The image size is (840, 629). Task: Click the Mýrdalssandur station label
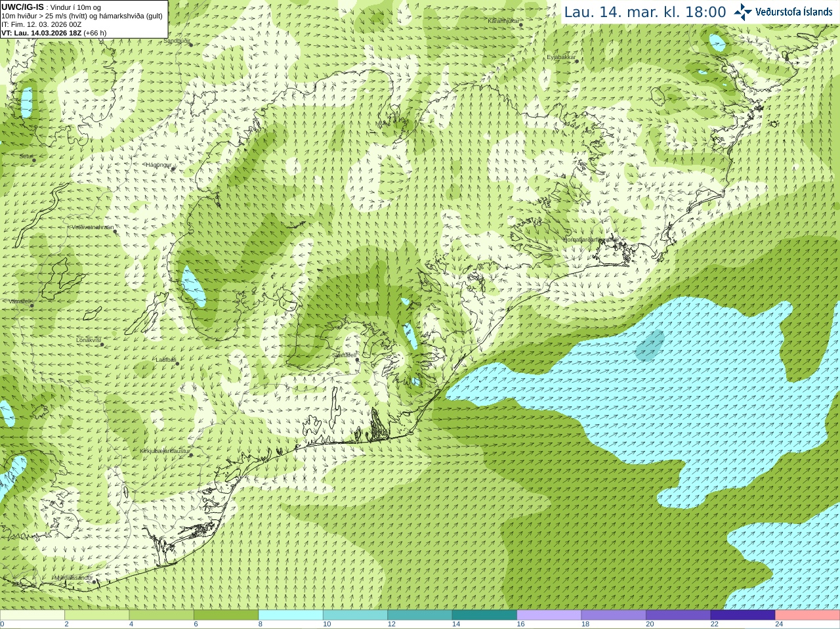(x=73, y=578)
